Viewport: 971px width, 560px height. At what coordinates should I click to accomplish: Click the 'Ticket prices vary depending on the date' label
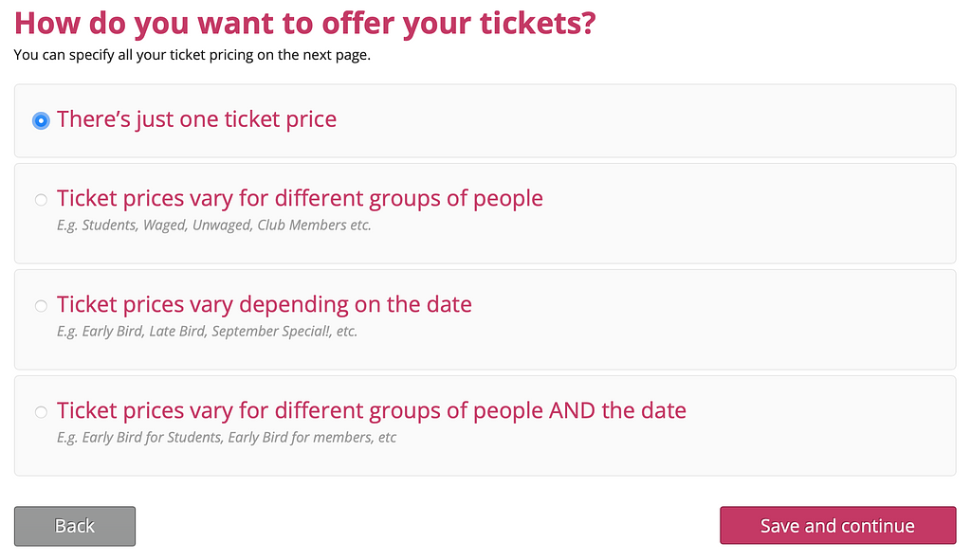pyautogui.click(x=264, y=304)
